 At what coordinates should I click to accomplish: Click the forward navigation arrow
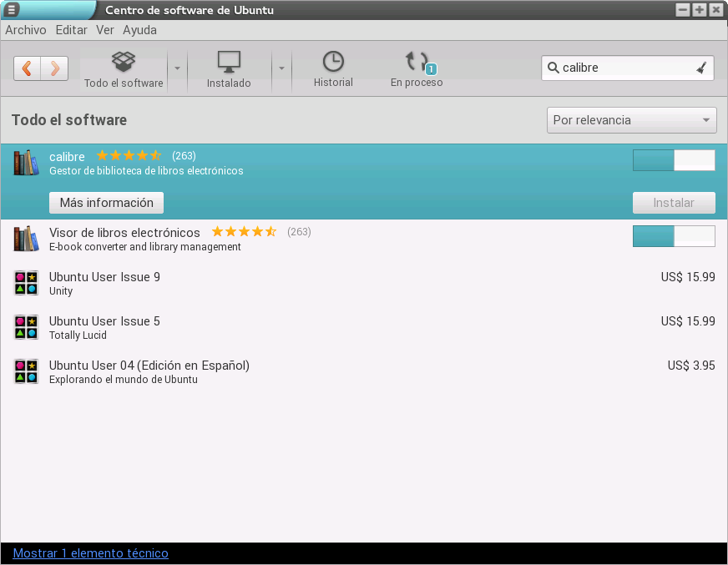coord(54,68)
